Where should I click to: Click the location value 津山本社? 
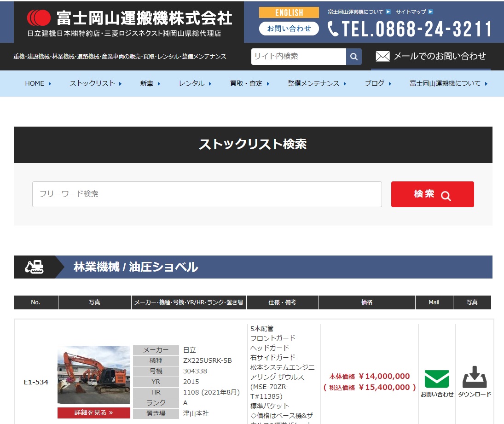click(196, 414)
